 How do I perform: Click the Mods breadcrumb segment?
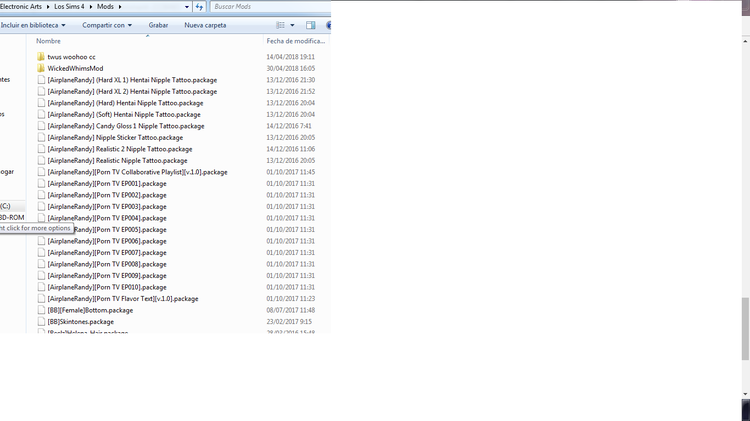pyautogui.click(x=105, y=7)
